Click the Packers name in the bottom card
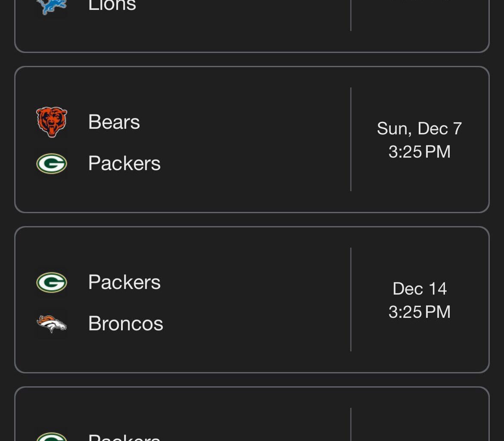Viewport: 504px width, 441px height. 124,437
